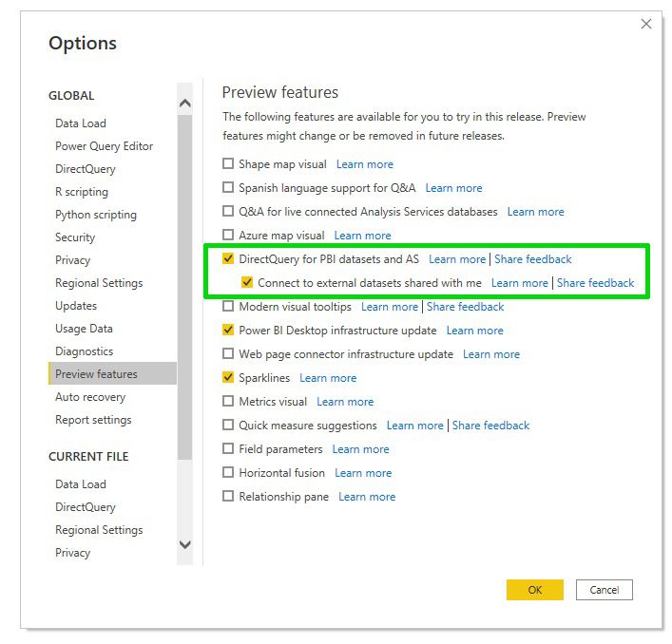Screen dimensions: 672x644
Task: Open Python scripting options
Action: pos(96,215)
